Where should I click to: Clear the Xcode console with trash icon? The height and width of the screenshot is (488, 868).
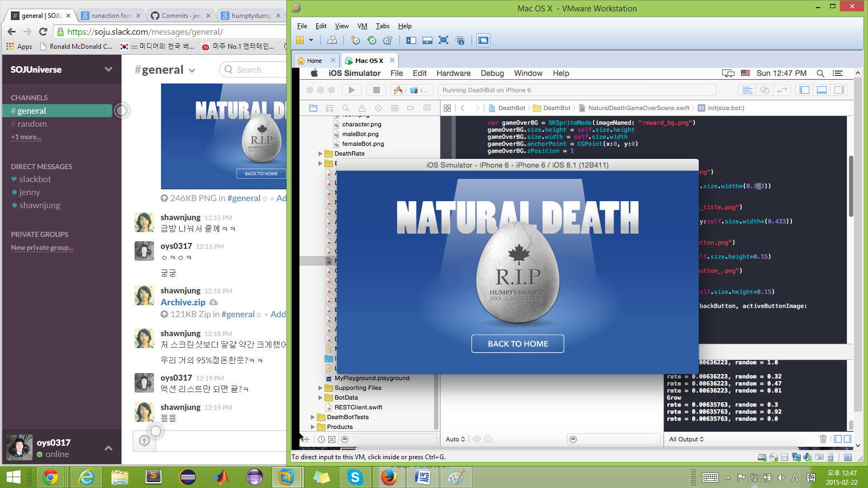[x=823, y=439]
